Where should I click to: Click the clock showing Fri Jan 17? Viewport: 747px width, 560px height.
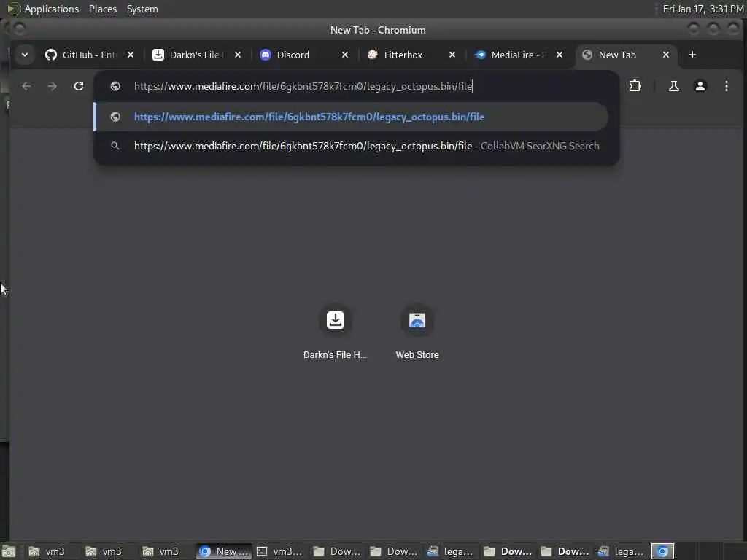click(x=703, y=9)
